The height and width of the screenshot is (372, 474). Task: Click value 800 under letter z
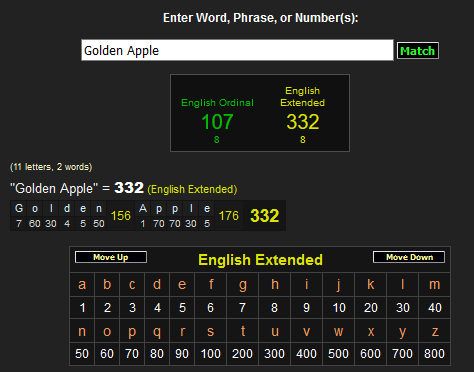click(434, 353)
